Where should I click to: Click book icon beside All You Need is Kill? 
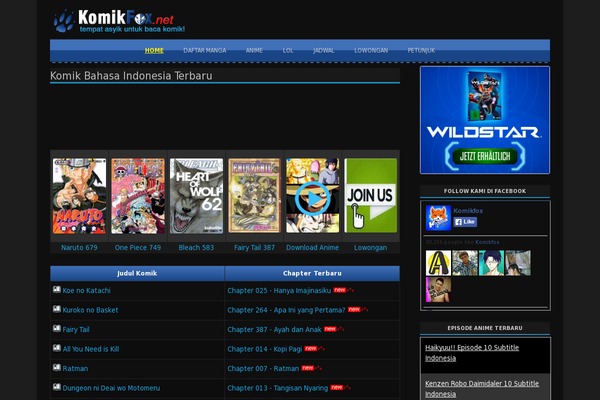click(x=57, y=348)
